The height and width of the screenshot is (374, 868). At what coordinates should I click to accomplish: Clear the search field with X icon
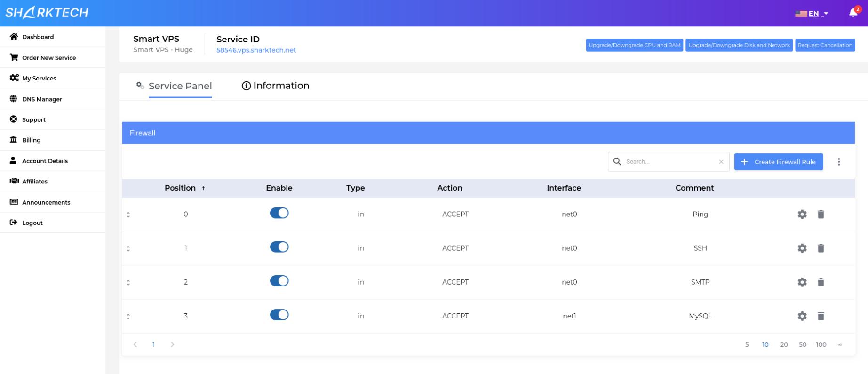[x=721, y=162]
